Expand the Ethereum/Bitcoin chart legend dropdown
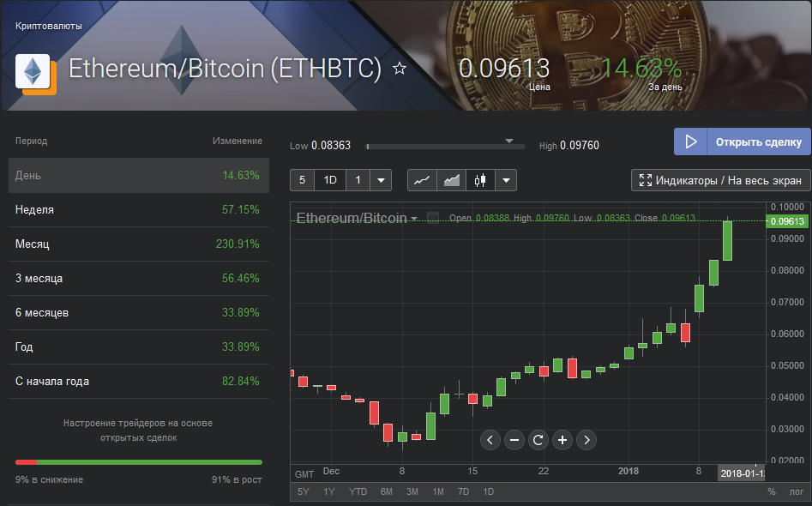The width and height of the screenshot is (812, 506). (414, 219)
